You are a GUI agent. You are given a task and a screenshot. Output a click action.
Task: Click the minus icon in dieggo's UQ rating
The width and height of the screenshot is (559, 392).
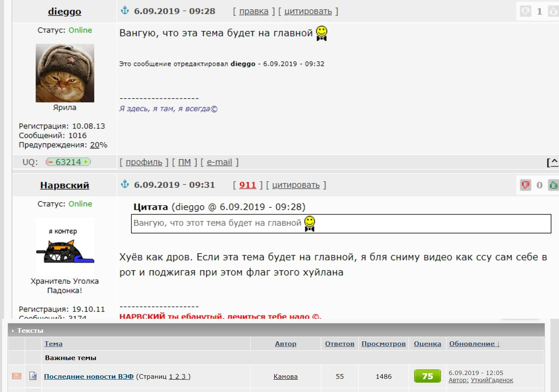point(50,162)
